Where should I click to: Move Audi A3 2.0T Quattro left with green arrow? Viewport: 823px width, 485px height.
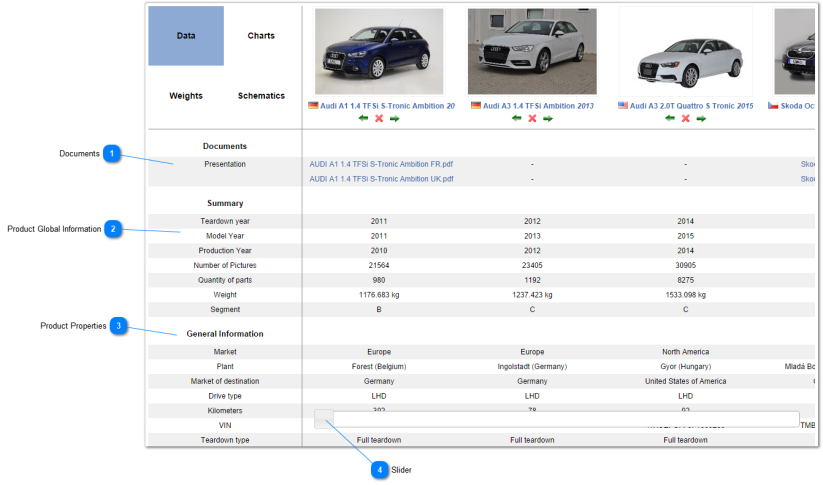click(x=670, y=118)
